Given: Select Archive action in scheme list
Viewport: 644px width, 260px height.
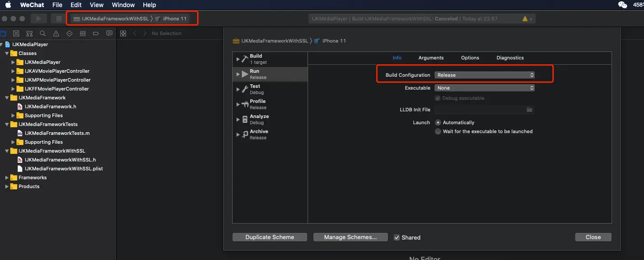Looking at the screenshot, I should point(270,134).
